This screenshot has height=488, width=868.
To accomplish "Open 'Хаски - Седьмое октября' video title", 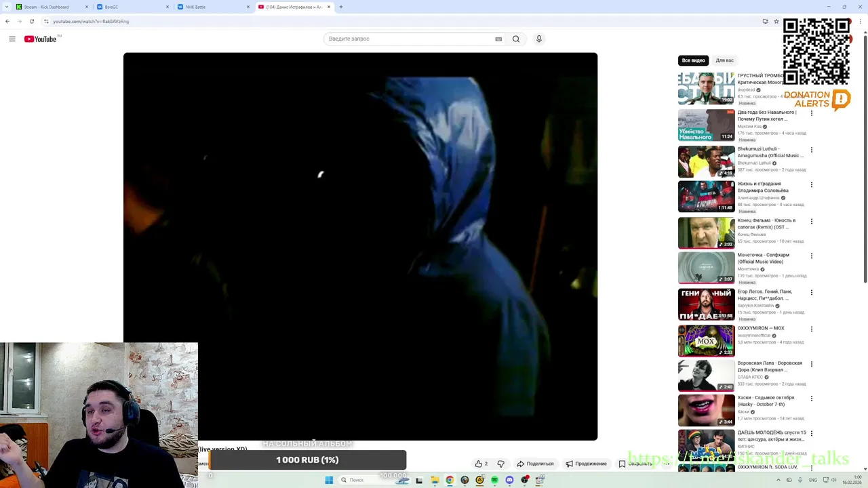I will (766, 401).
